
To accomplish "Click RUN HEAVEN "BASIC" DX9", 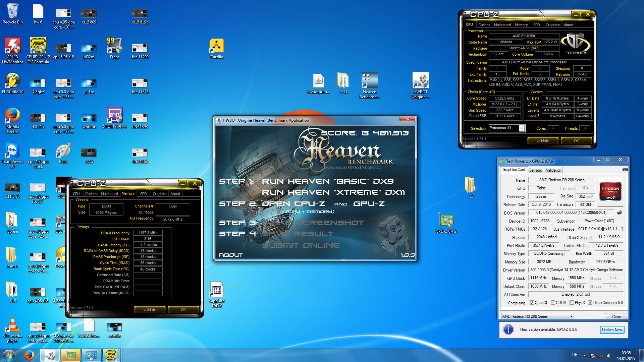I will point(327,181).
